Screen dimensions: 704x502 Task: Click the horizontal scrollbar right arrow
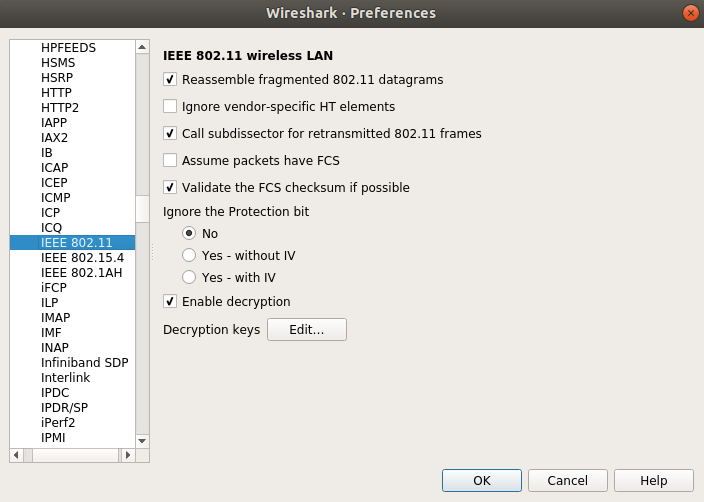coord(128,455)
